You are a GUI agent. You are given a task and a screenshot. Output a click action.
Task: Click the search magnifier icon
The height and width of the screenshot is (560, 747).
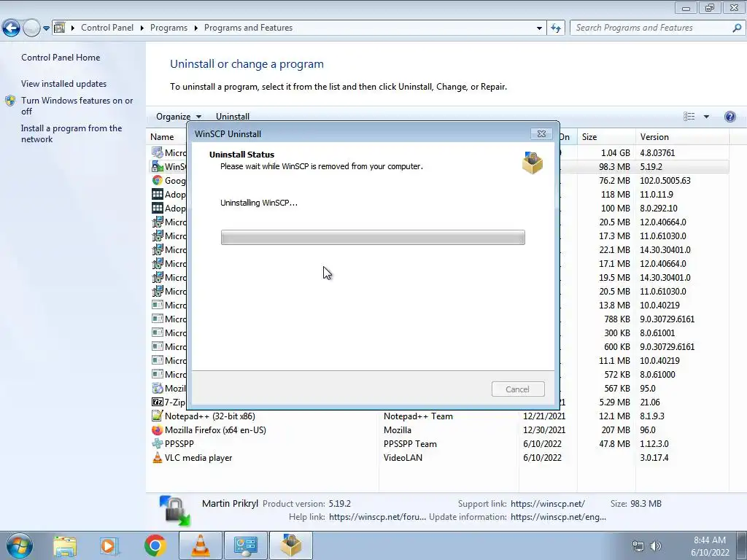pos(737,28)
